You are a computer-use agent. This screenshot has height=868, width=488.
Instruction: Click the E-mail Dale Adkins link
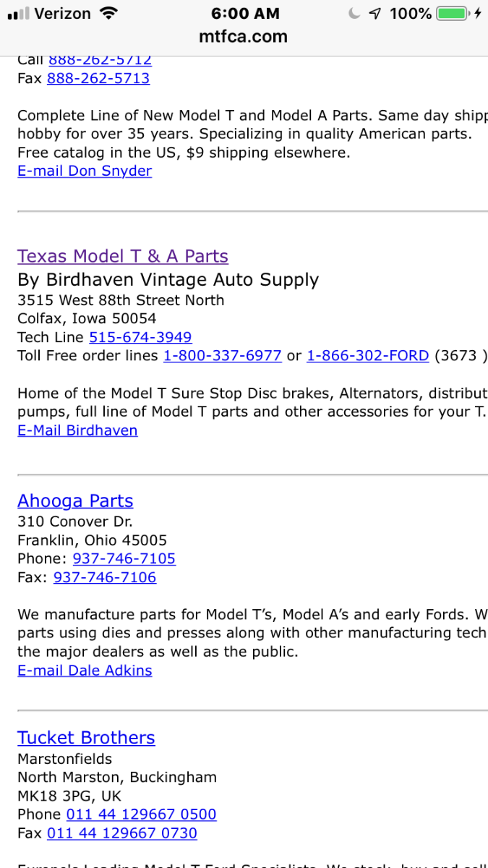click(85, 670)
